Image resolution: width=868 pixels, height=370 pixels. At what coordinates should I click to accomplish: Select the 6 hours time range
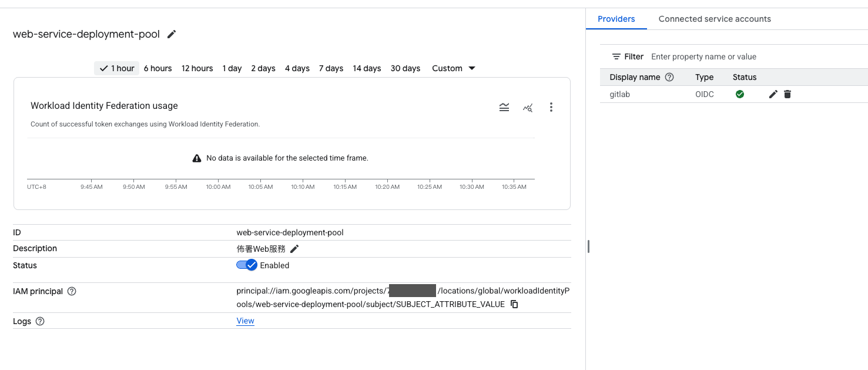(x=157, y=68)
